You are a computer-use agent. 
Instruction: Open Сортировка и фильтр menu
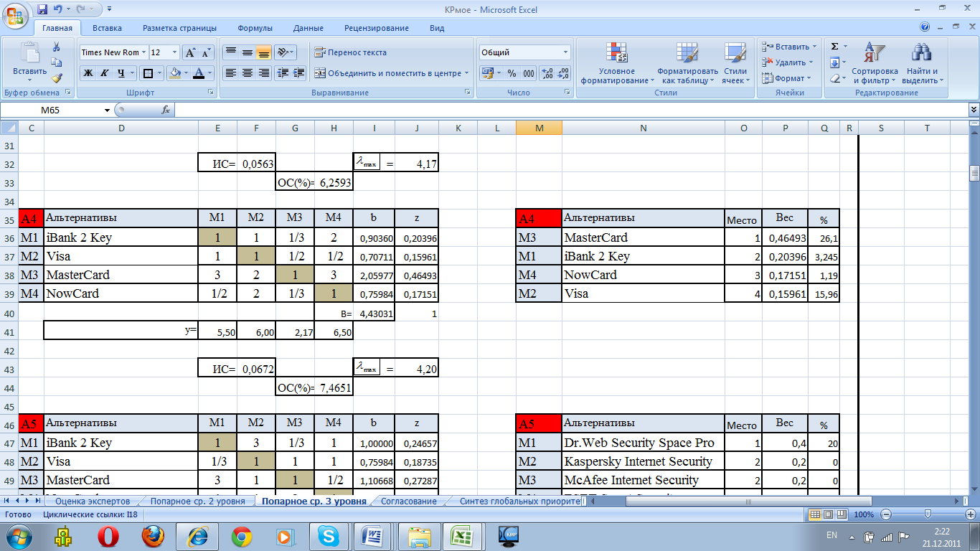pyautogui.click(x=875, y=63)
